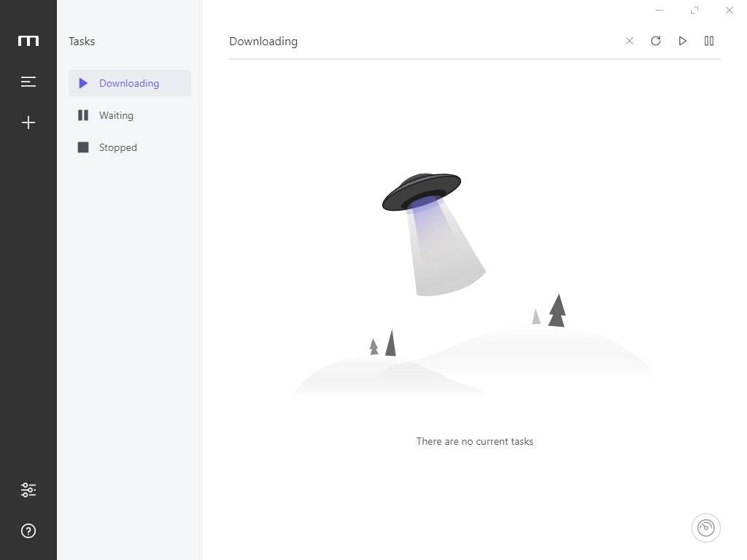Screen dimensions: 747x560
Task: Open the speed limit speedometer control
Action: (705, 527)
